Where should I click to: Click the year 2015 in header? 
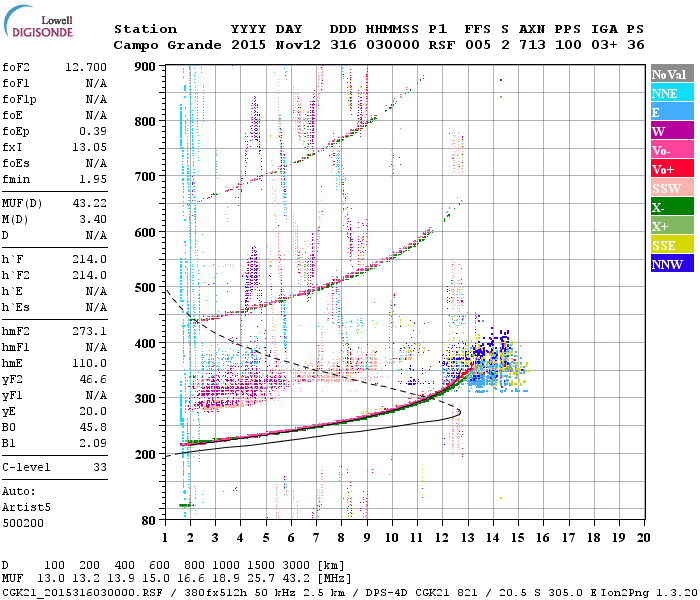248,45
